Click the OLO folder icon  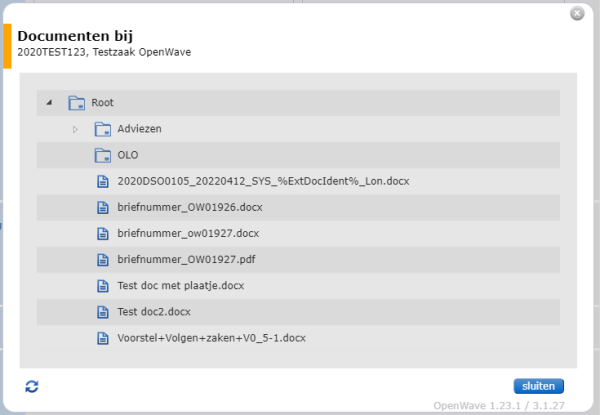[x=103, y=155]
